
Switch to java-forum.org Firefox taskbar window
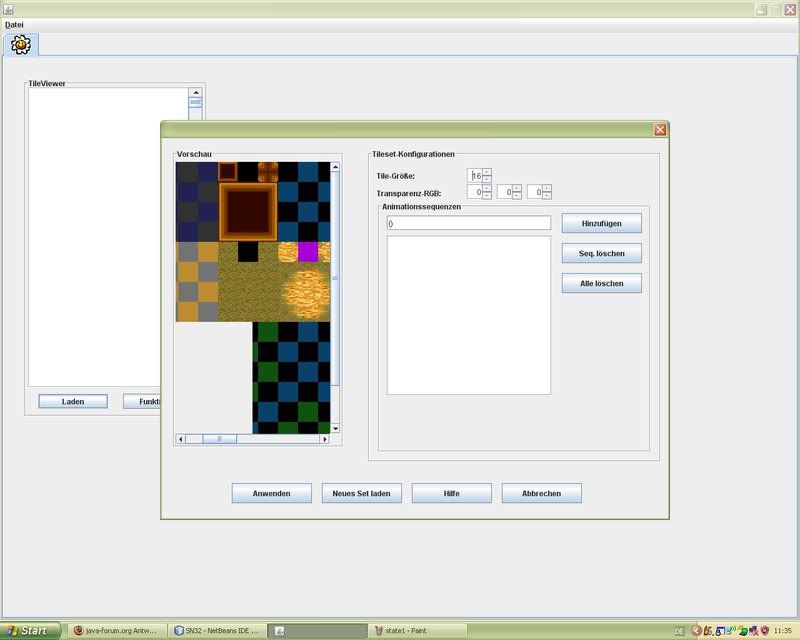click(x=118, y=631)
